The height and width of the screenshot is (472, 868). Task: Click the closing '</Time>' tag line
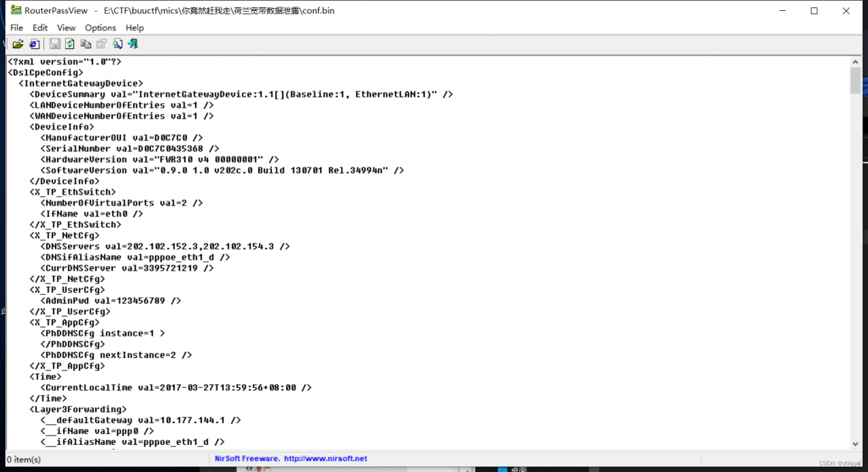[x=48, y=398]
